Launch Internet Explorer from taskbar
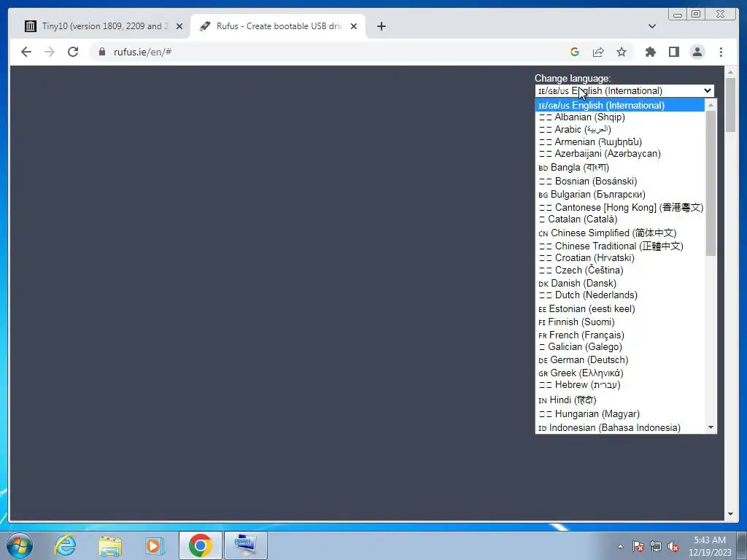The height and width of the screenshot is (560, 747). 65,545
